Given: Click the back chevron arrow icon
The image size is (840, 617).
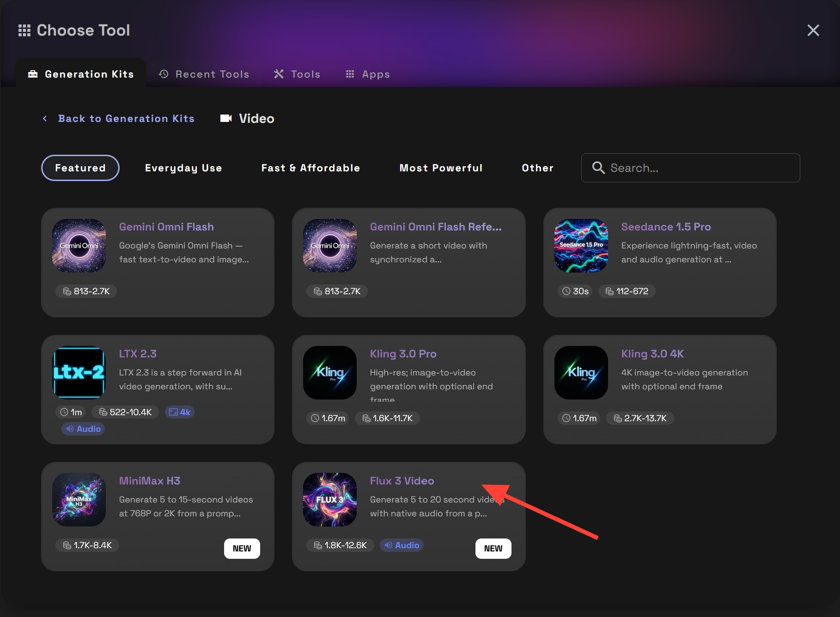Looking at the screenshot, I should tap(45, 119).
